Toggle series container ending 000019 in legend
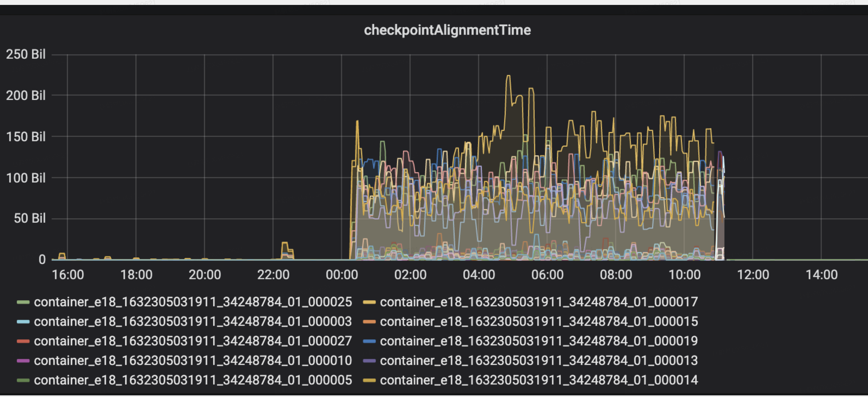The height and width of the screenshot is (397, 868). (539, 341)
